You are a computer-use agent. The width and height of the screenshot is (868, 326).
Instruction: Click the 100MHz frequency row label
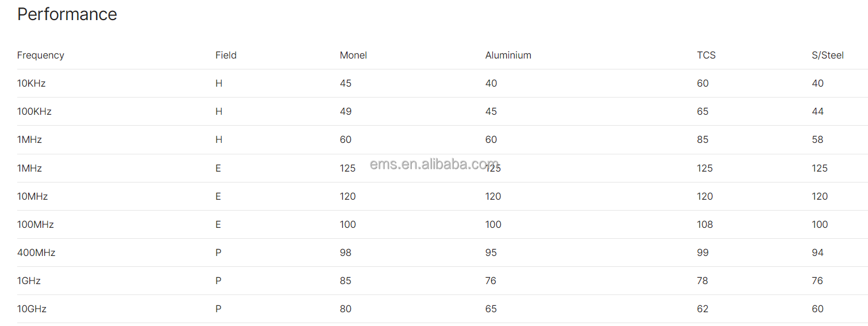click(x=36, y=224)
